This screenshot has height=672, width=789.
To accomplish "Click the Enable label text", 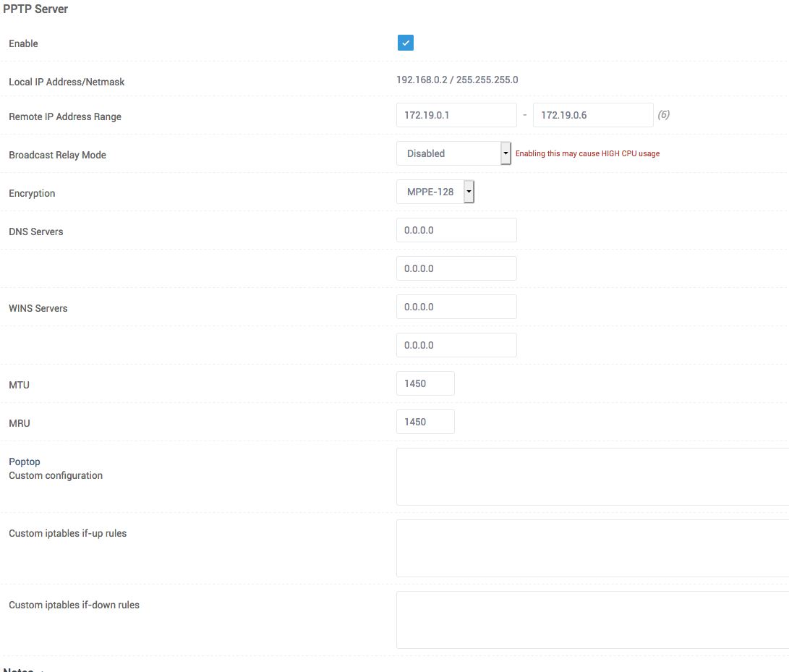I will (23, 43).
